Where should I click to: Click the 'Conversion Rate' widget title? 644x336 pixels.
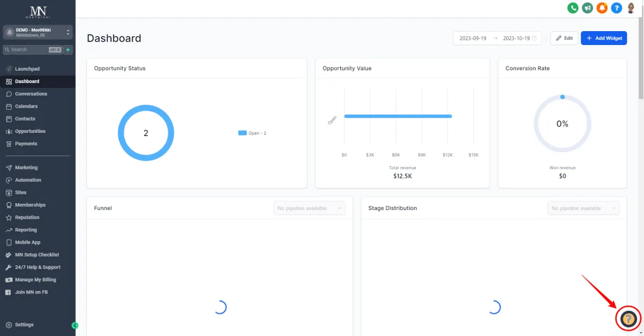[x=528, y=69]
